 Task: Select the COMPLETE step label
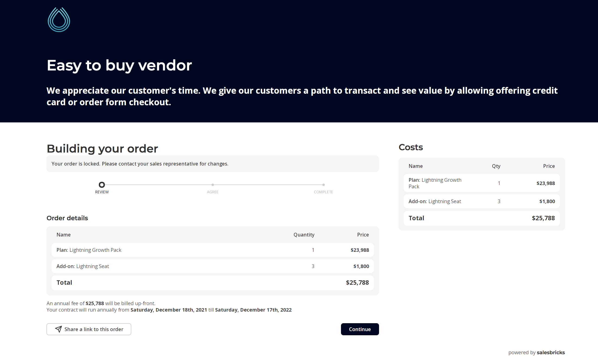(323, 192)
